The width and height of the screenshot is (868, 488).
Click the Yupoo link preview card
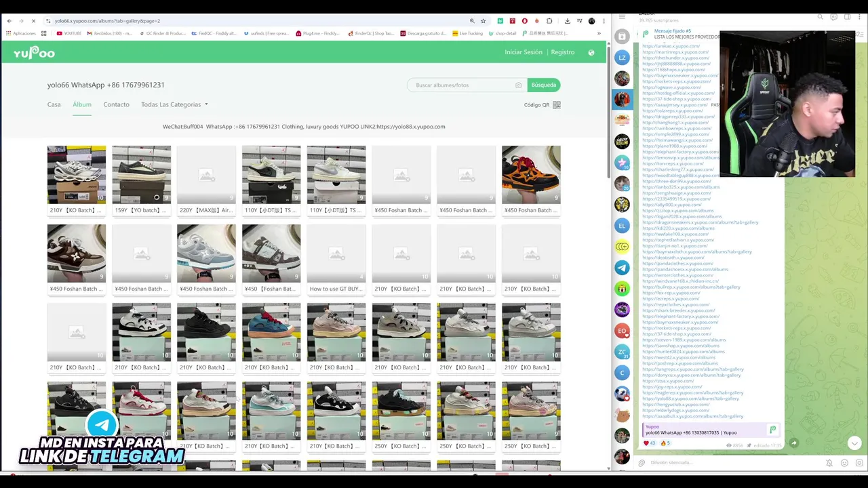point(710,430)
